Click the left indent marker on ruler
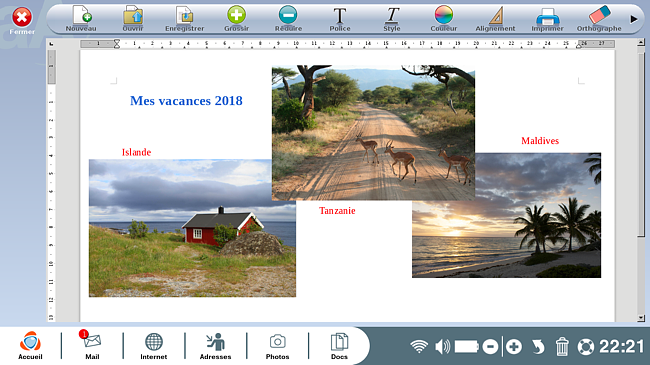Viewport: 650px width, 365px height. click(x=117, y=44)
